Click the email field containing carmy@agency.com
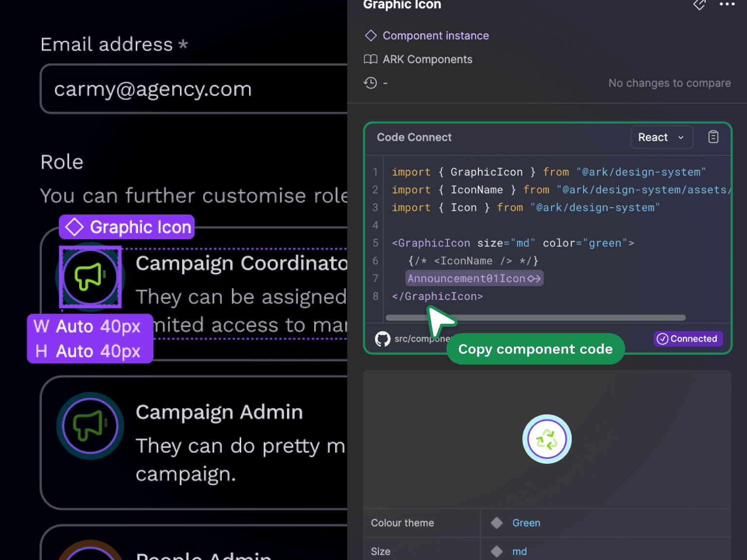747x560 pixels. [x=194, y=89]
